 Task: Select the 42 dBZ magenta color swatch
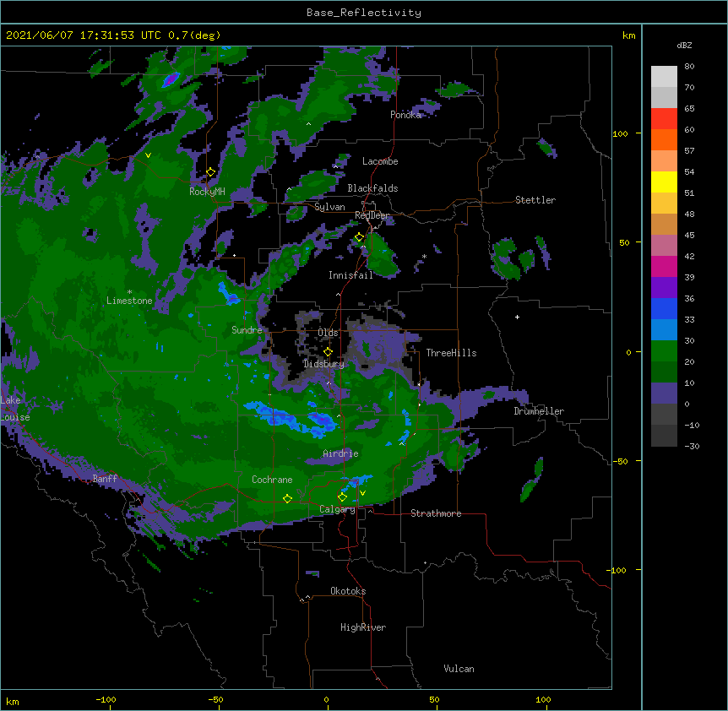[x=664, y=266]
